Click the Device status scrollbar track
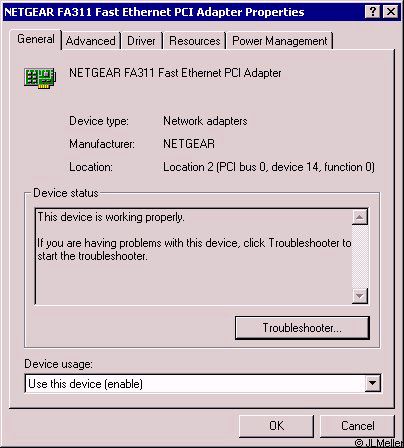The width and height of the screenshot is (404, 448). (x=360, y=257)
